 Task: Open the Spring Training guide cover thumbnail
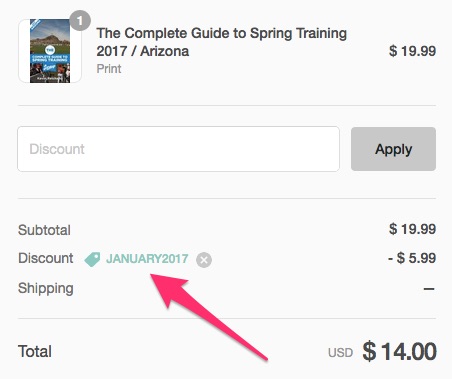(x=50, y=51)
